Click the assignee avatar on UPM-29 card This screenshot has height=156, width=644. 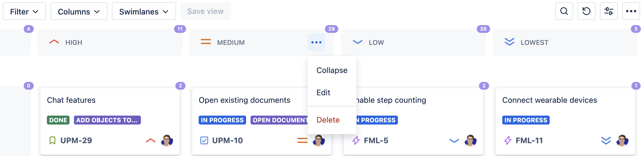click(167, 140)
